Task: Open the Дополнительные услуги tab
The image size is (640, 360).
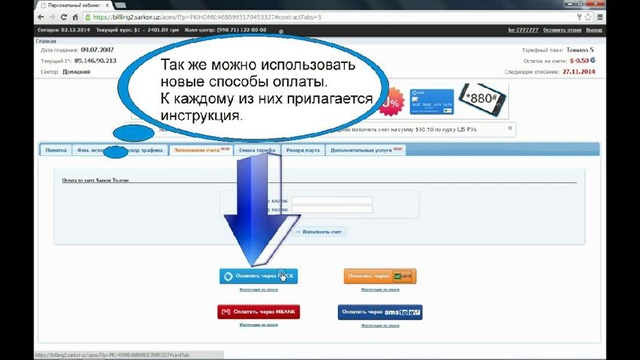Action: tap(366, 150)
